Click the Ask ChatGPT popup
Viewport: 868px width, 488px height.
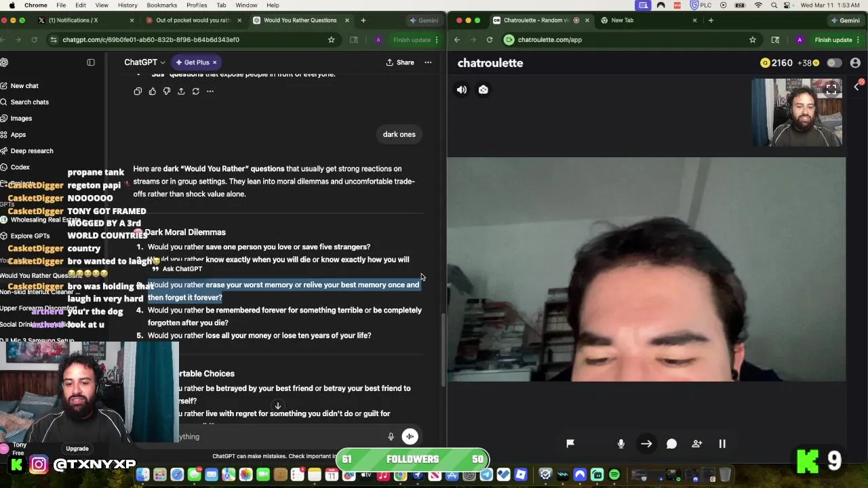point(178,269)
